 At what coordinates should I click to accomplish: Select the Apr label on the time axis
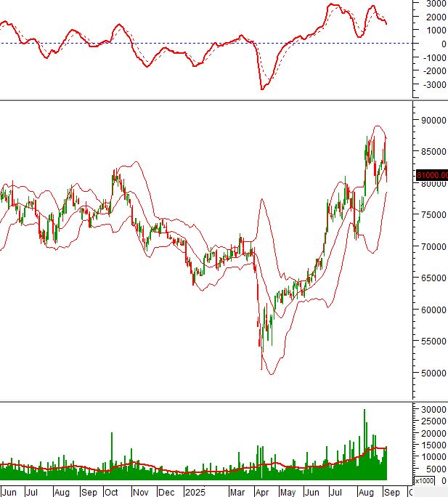pyautogui.click(x=261, y=492)
